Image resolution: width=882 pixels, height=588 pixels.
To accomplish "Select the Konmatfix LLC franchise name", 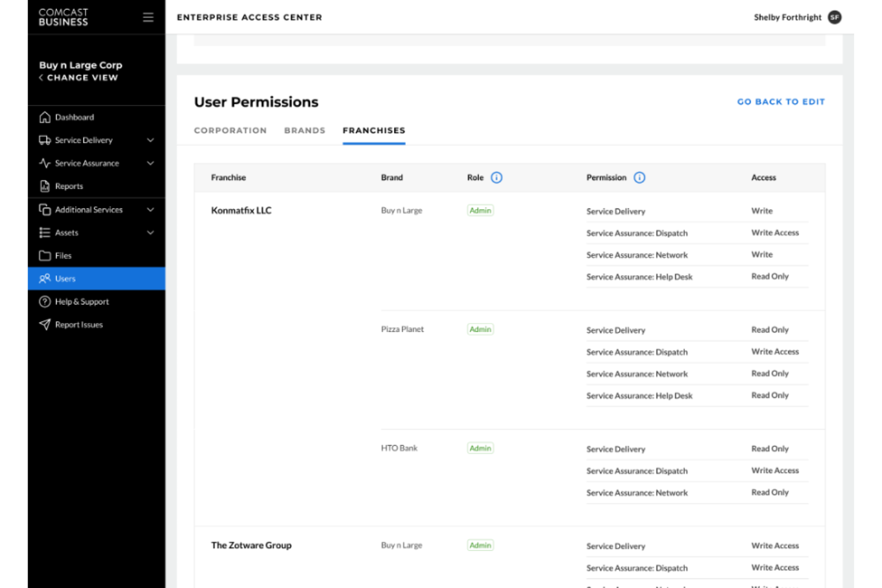I will [241, 210].
